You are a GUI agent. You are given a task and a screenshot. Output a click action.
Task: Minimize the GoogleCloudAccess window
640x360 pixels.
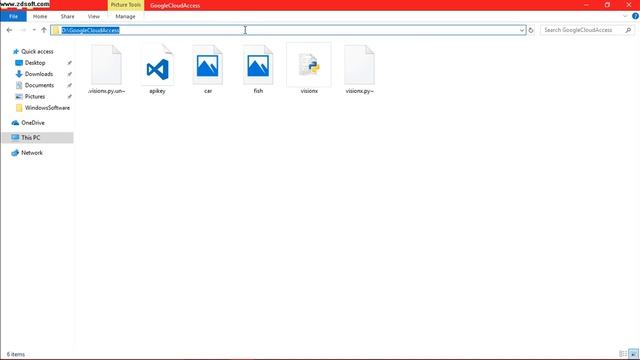coord(586,5)
